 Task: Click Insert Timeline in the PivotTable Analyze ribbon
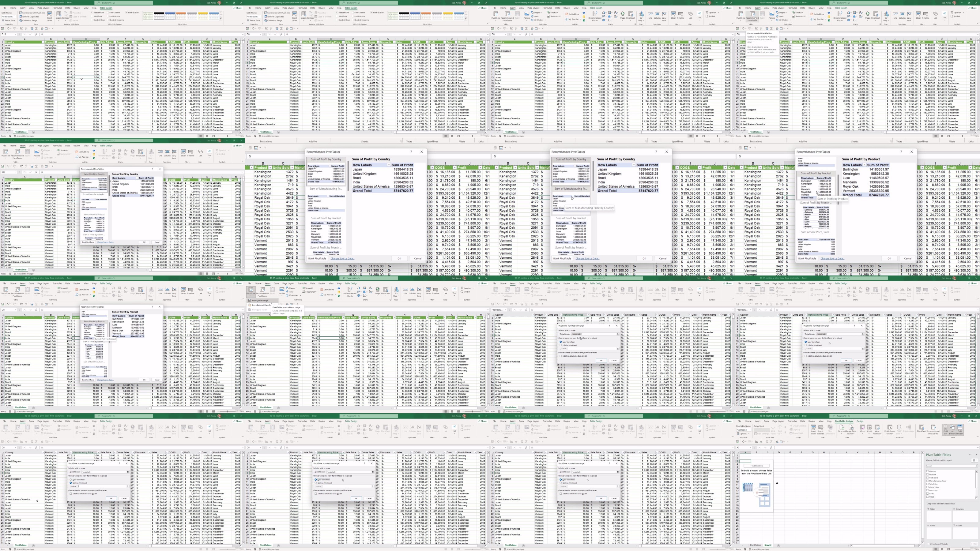pyautogui.click(x=821, y=430)
